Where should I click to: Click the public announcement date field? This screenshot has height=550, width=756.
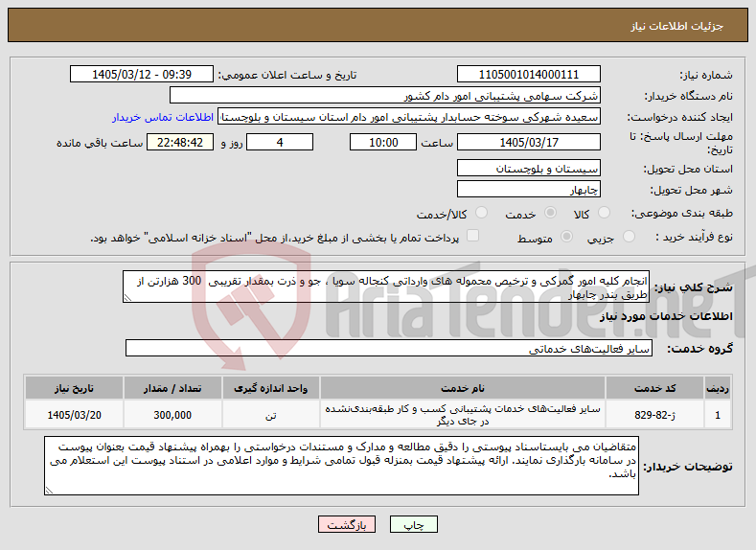click(142, 74)
